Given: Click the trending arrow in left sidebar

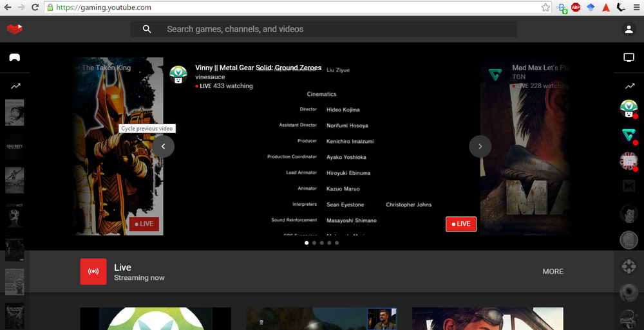Looking at the screenshot, I should coord(14,86).
